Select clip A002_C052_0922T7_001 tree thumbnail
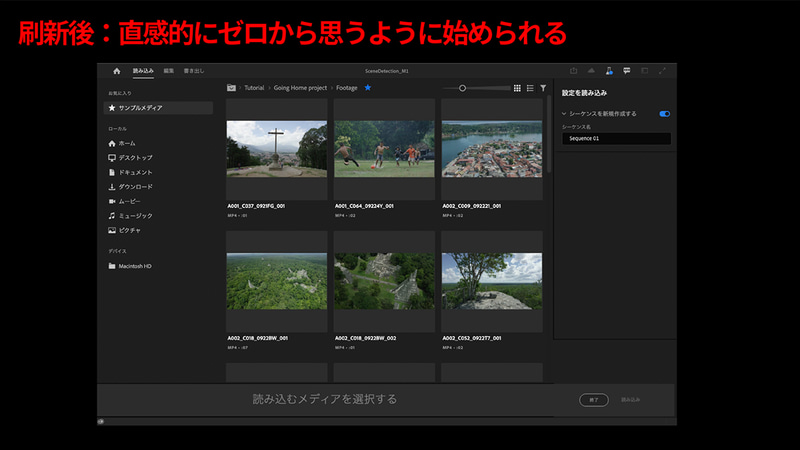 point(492,281)
